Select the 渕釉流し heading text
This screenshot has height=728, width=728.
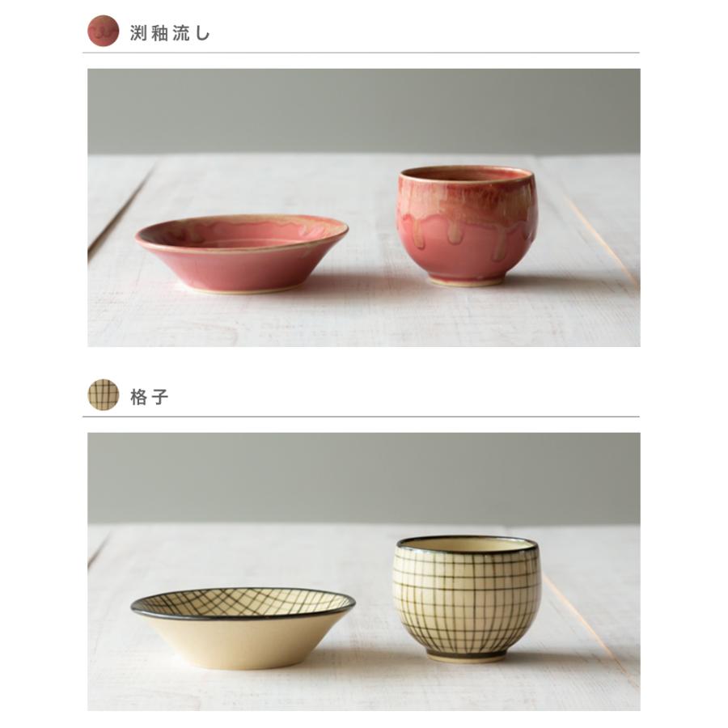[x=170, y=33]
